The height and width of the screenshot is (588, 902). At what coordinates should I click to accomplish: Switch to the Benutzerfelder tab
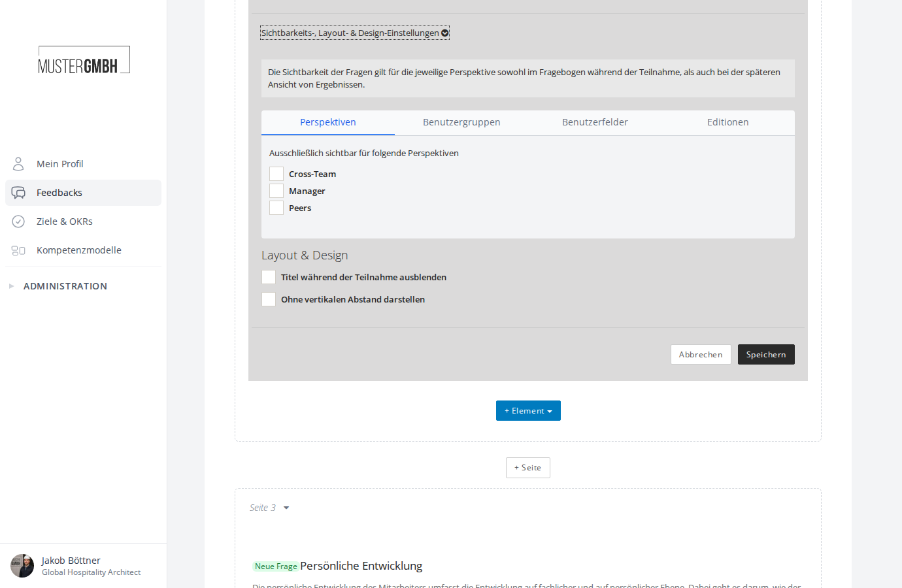pyautogui.click(x=595, y=122)
